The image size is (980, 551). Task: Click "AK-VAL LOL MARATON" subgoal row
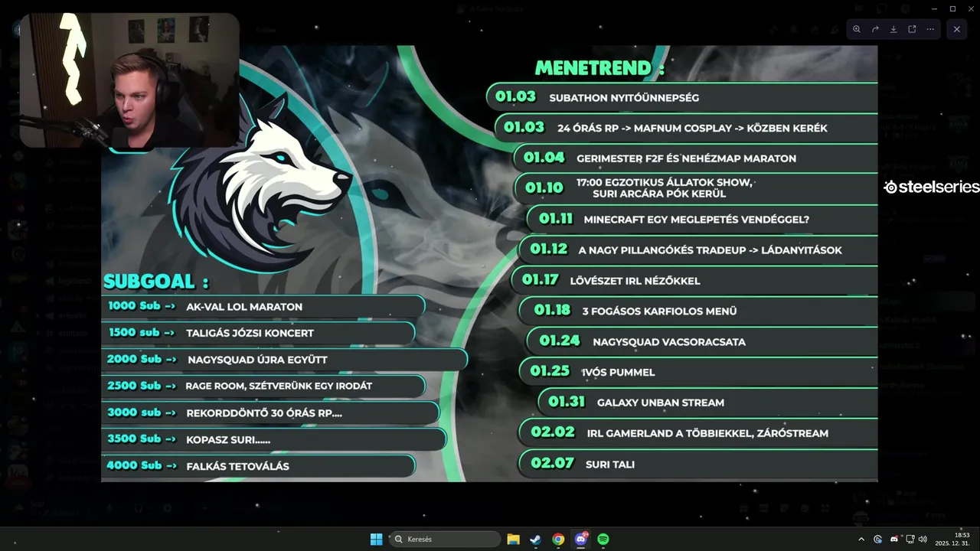tap(263, 306)
